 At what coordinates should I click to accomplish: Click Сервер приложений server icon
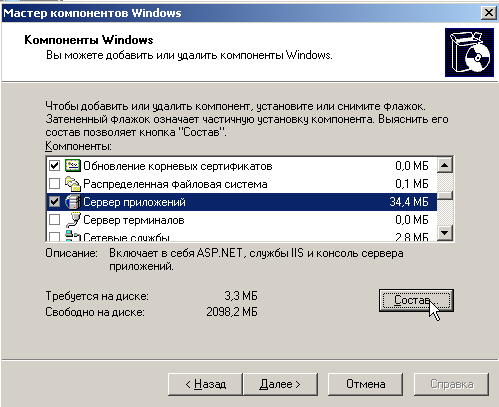point(73,202)
